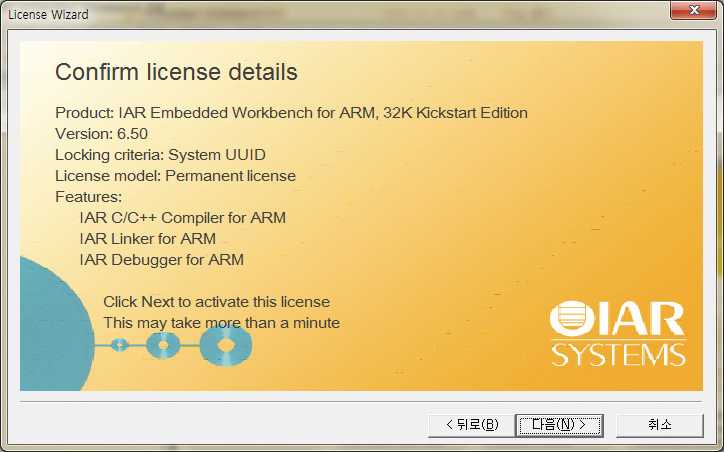724x452 pixels.
Task: Click "License model: Permanent license" text
Action: coord(175,176)
